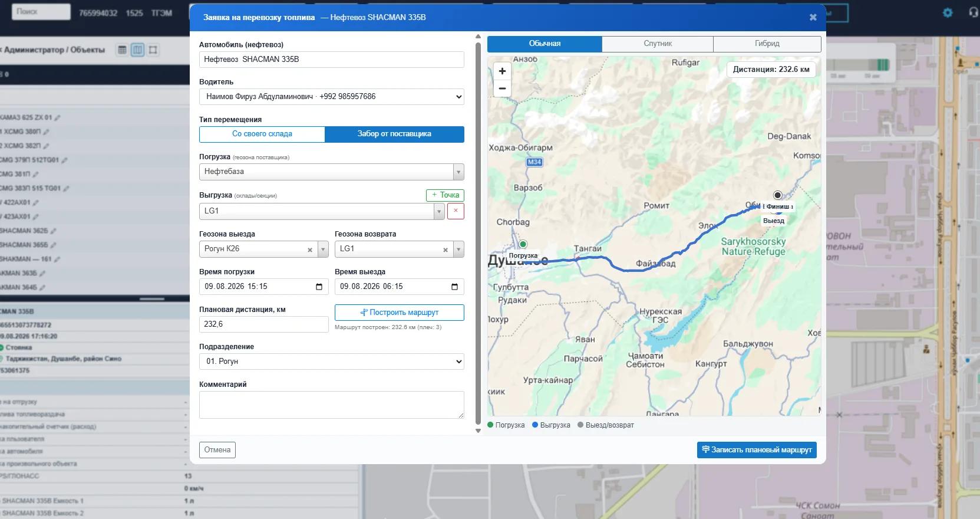Select the Со своего склада transfer type

262,134
